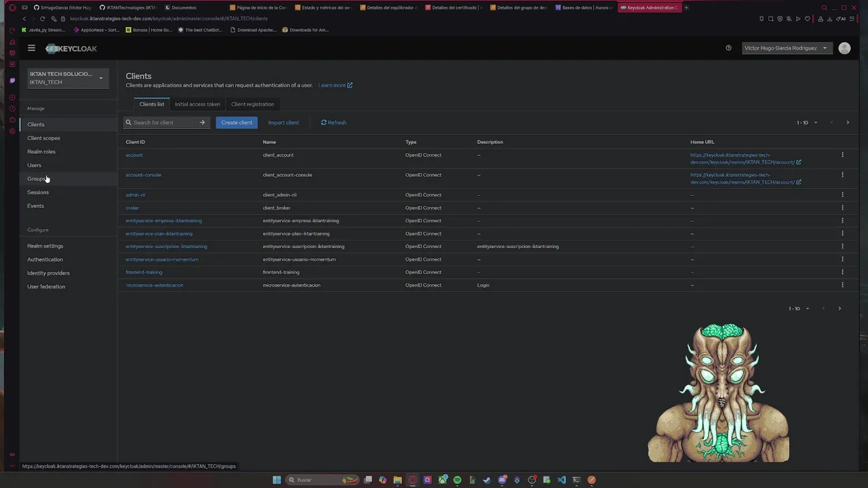
Task: Open Spotify from the taskbar
Action: [x=457, y=480]
